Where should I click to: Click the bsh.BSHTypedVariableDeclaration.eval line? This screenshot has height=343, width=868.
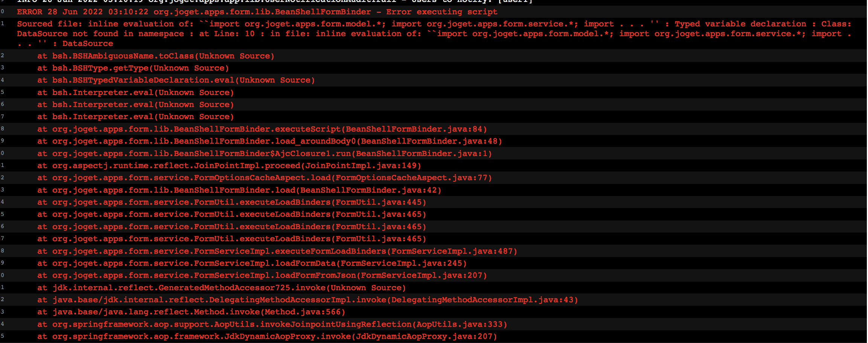pyautogui.click(x=176, y=80)
